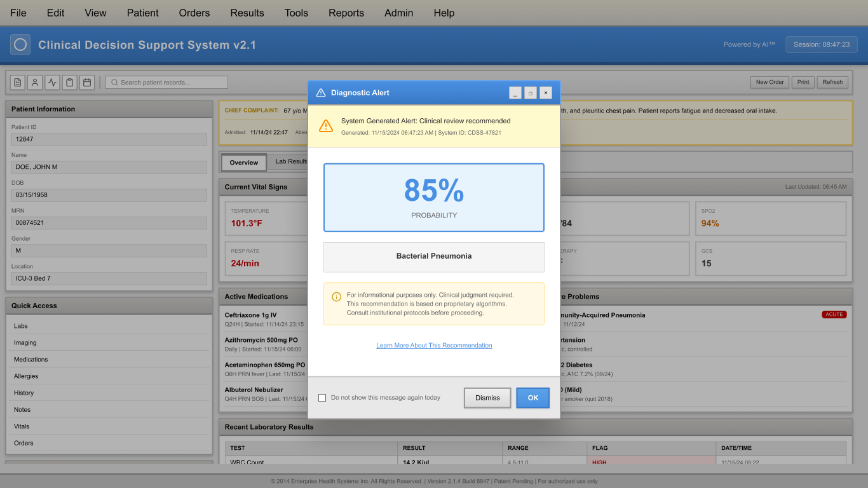Open the Admin menu
The width and height of the screenshot is (868, 488).
click(399, 13)
